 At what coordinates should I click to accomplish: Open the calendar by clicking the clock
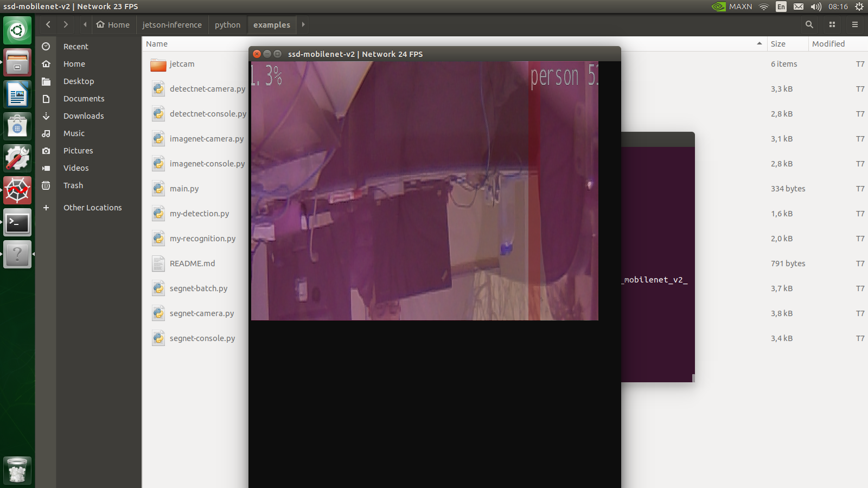838,7
